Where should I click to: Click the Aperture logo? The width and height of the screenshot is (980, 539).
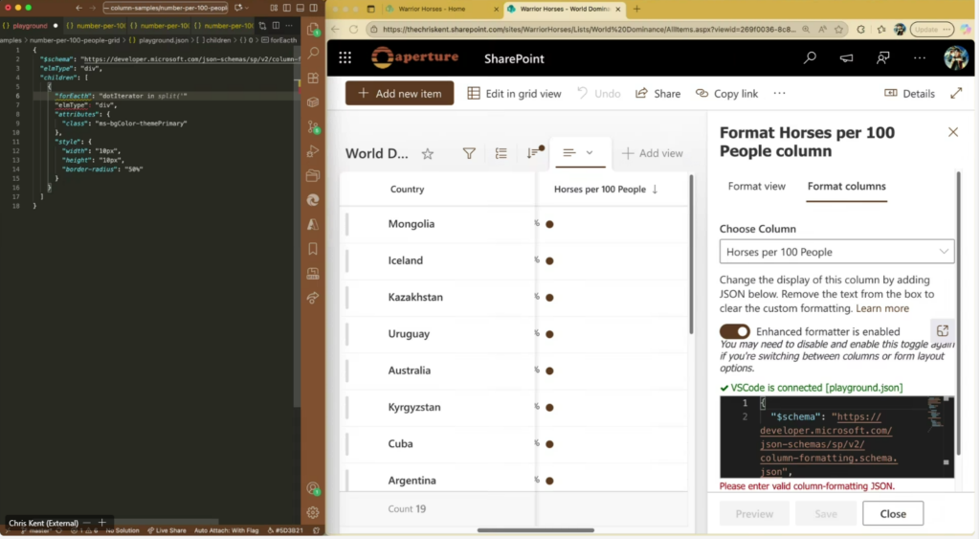[x=414, y=57]
